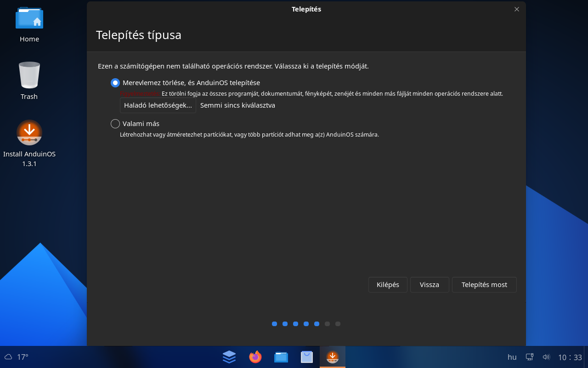
Task: Close the Telepítés window
Action: coord(517,9)
